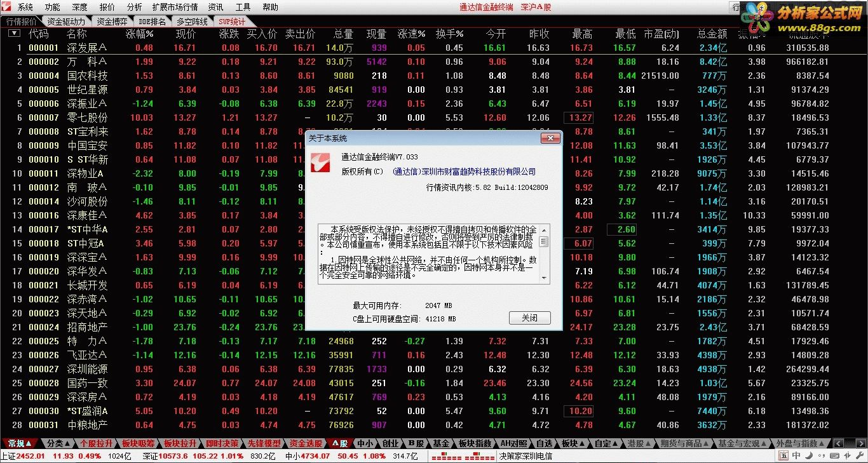
Task: Select the 先锋模型 bottom tab
Action: 264,443
